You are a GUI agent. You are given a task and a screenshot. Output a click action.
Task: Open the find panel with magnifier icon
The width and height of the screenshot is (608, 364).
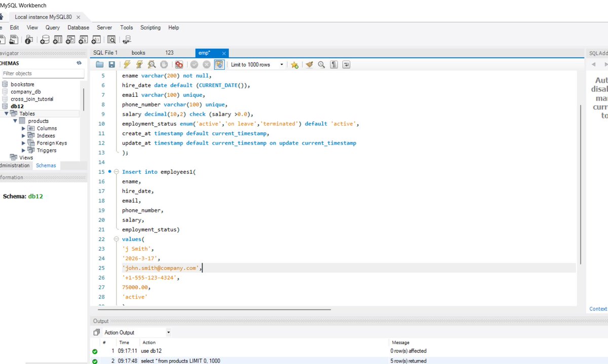(321, 65)
